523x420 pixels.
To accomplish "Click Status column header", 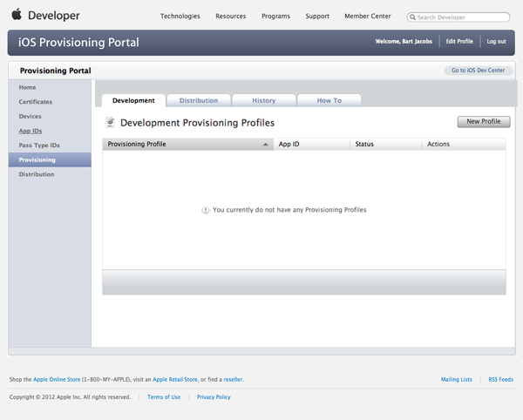I will coord(386,145).
